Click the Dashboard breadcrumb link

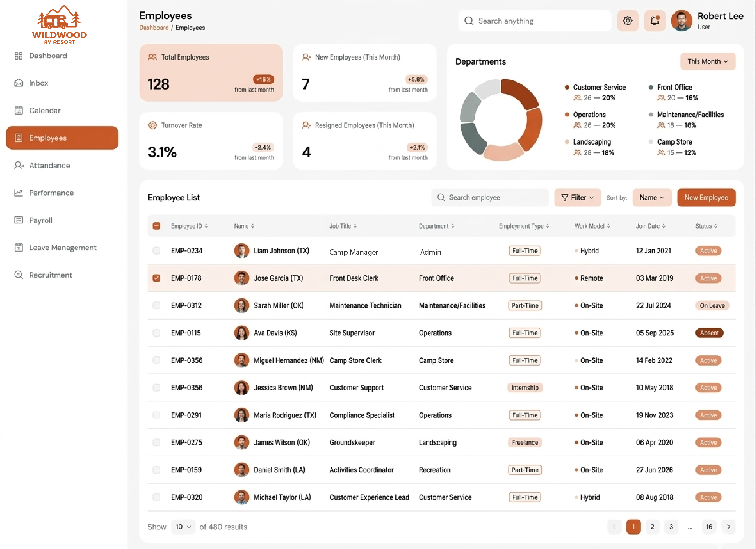click(x=154, y=28)
